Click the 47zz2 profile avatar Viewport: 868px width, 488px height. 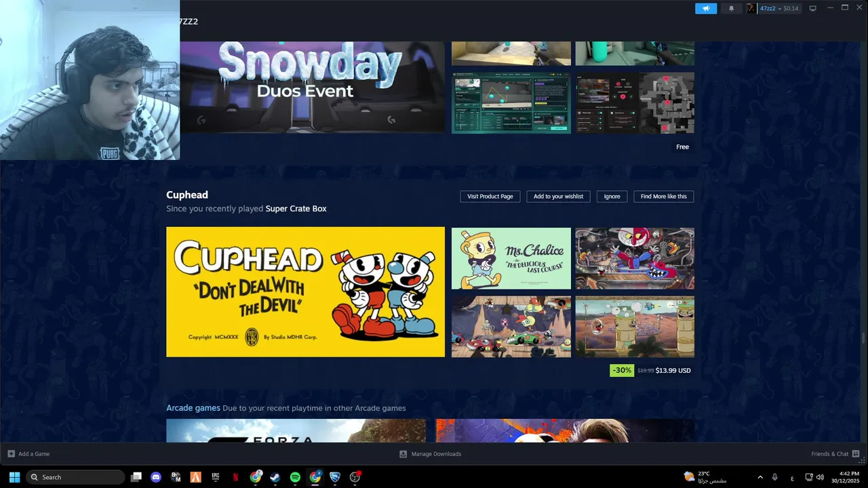point(751,9)
